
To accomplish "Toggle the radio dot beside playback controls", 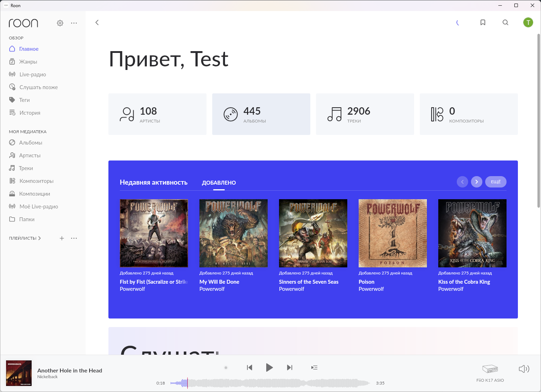I will click(x=226, y=367).
